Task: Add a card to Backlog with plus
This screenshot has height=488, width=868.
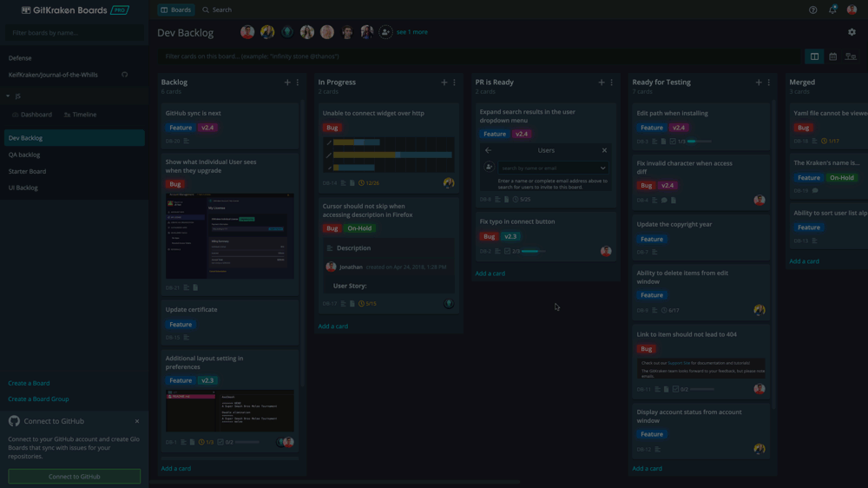Action: click(x=287, y=82)
